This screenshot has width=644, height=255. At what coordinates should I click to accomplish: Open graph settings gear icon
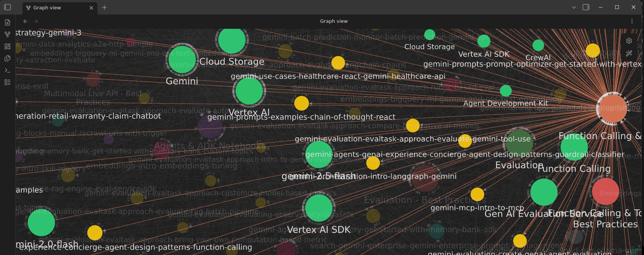pyautogui.click(x=629, y=41)
